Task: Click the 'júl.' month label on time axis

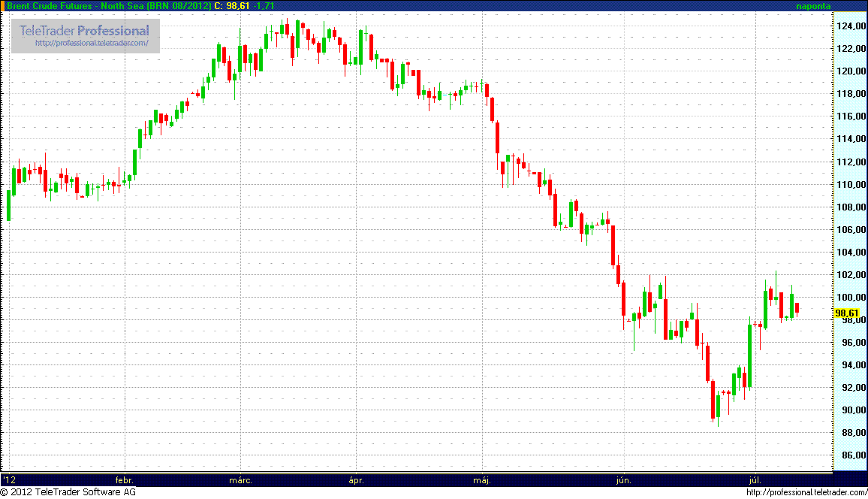Action: pyautogui.click(x=755, y=480)
